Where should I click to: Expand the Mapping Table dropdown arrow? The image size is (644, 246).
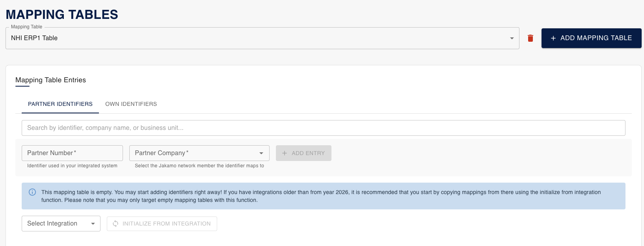512,38
